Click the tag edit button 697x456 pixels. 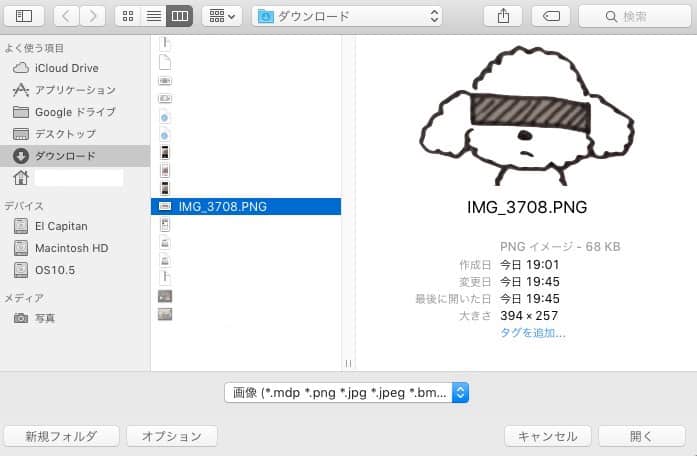tap(551, 16)
